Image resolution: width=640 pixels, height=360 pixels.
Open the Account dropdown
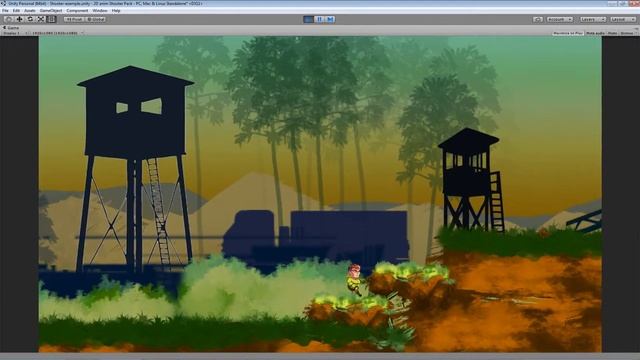pyautogui.click(x=560, y=19)
